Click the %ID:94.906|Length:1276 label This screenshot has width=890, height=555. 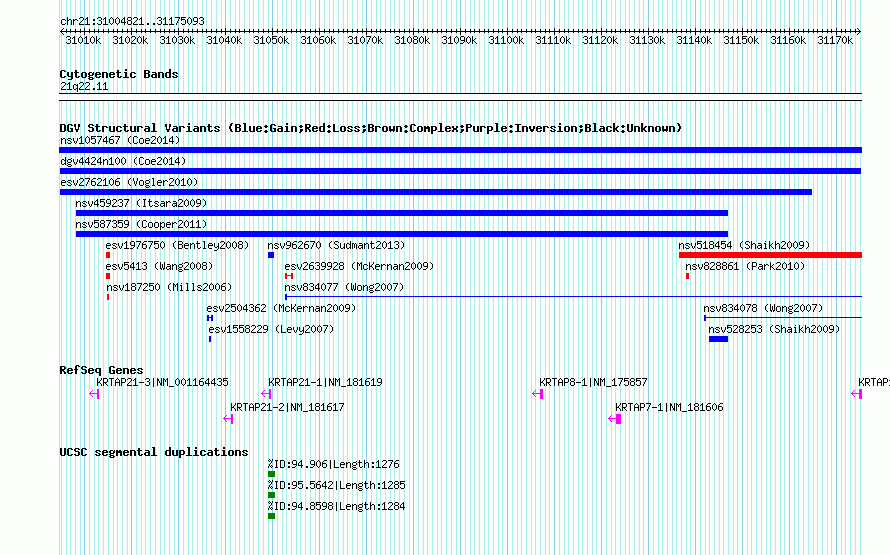[334, 464]
